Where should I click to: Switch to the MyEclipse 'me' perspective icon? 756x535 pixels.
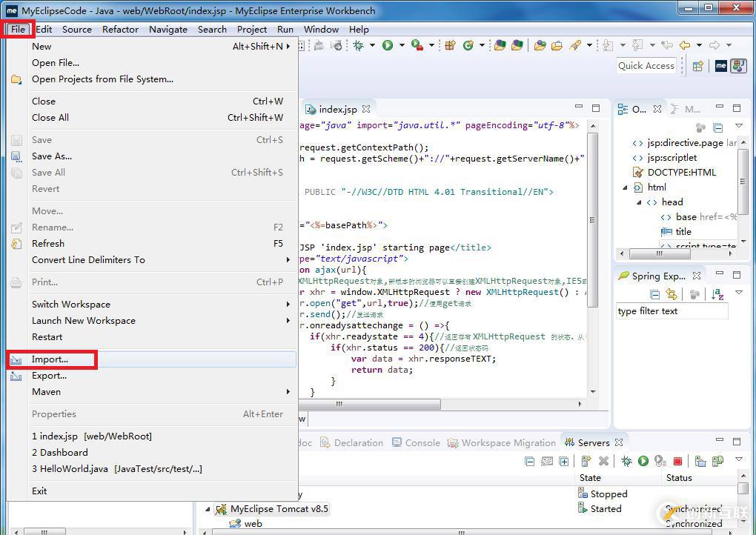(x=721, y=66)
